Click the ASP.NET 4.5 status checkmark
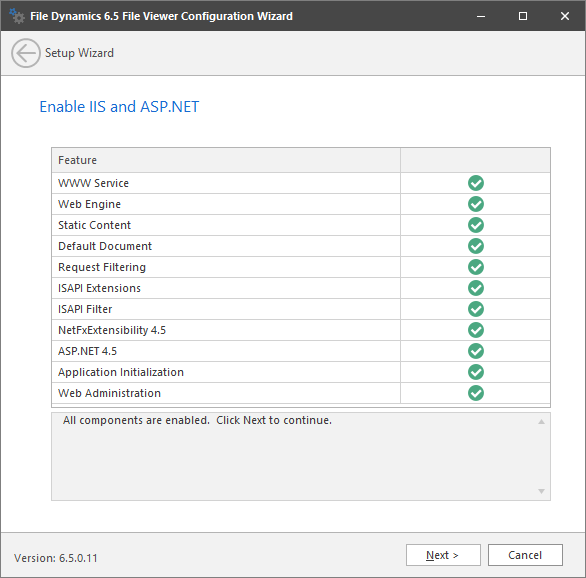The width and height of the screenshot is (586, 578). (476, 351)
